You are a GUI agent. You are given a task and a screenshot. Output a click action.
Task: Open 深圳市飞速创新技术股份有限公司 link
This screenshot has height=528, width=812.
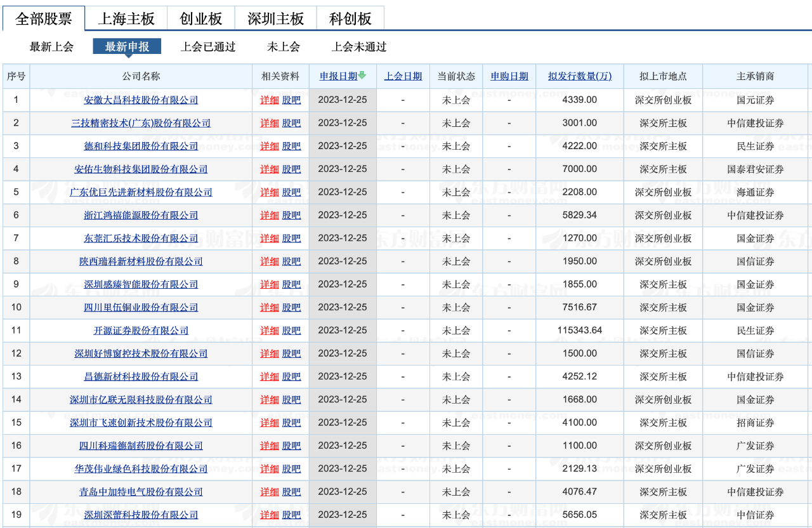click(x=141, y=423)
